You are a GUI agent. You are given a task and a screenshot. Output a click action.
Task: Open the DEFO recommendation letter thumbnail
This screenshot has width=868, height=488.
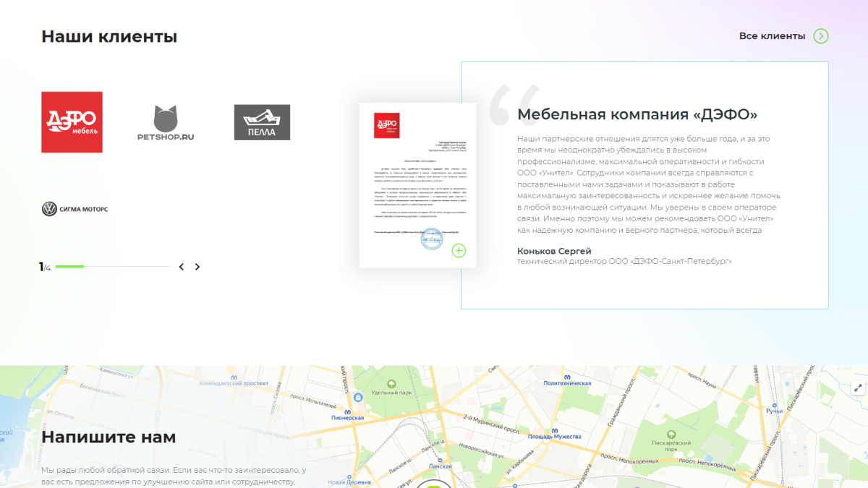tap(417, 184)
